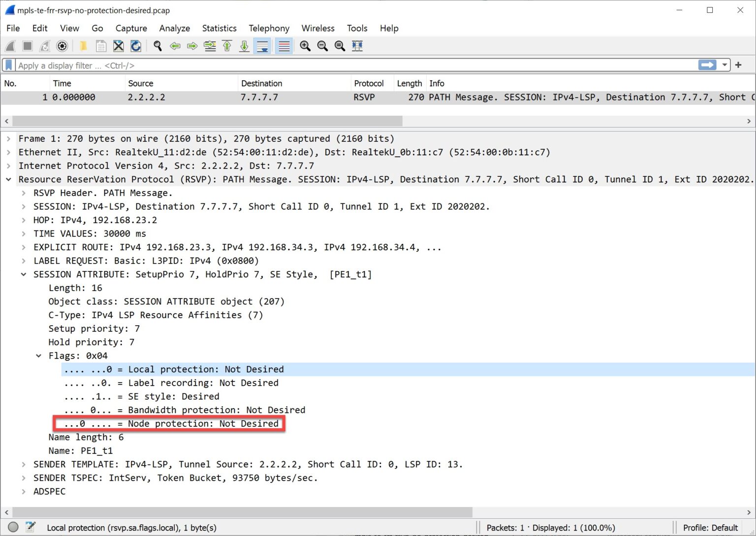Open the Expert Information circle in the status bar
The image size is (756, 536).
[13, 527]
